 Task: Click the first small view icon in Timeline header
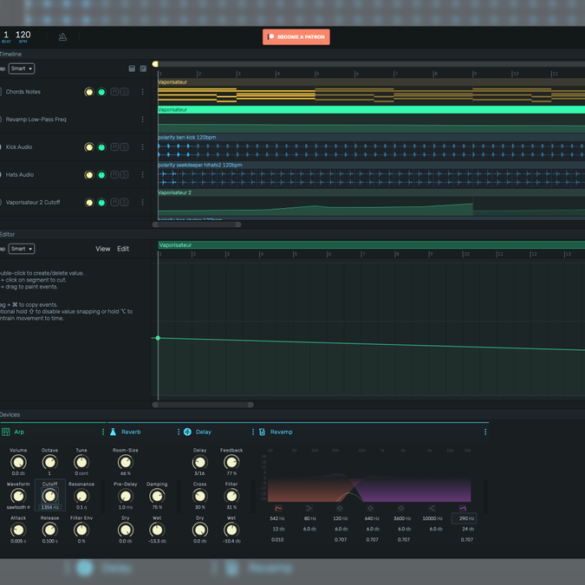pyautogui.click(x=132, y=68)
